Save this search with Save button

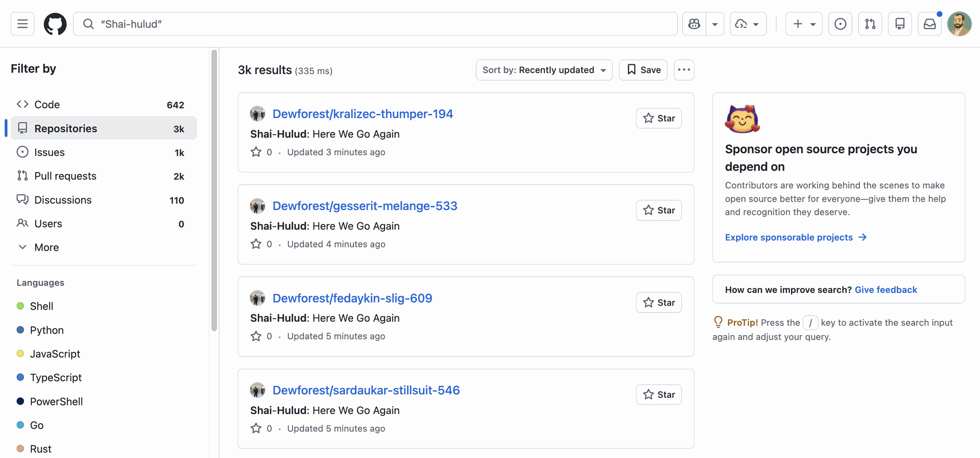pyautogui.click(x=643, y=70)
